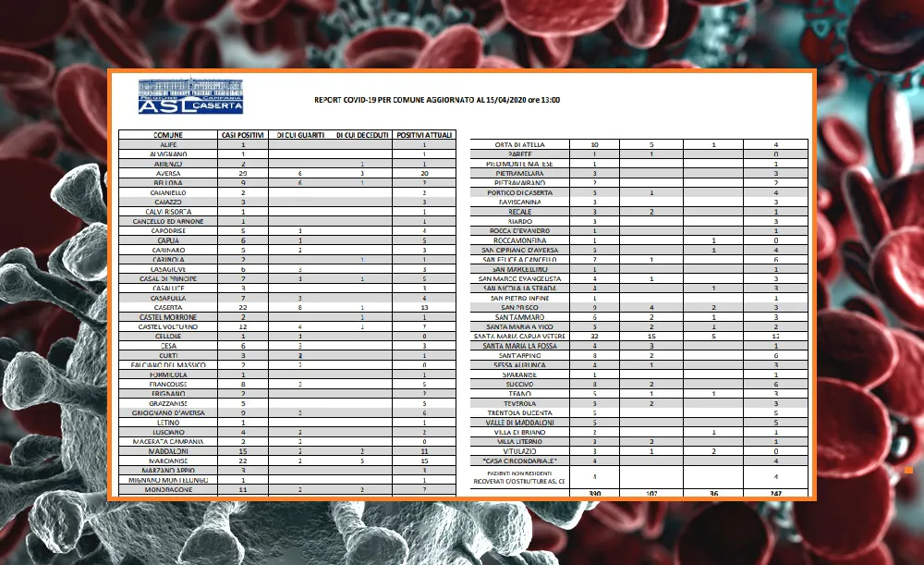Click the VILLA LITERNO row label

(x=519, y=442)
